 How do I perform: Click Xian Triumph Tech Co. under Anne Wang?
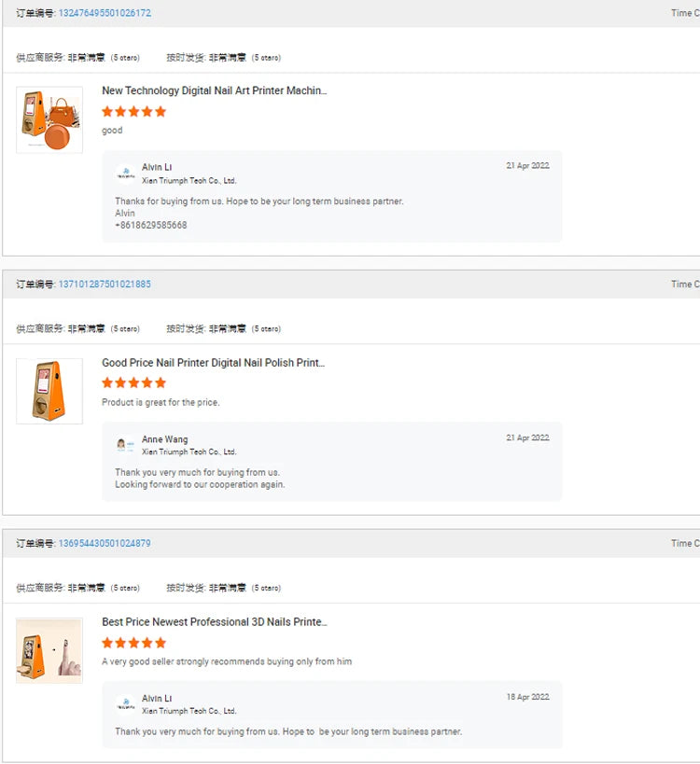coord(189,451)
